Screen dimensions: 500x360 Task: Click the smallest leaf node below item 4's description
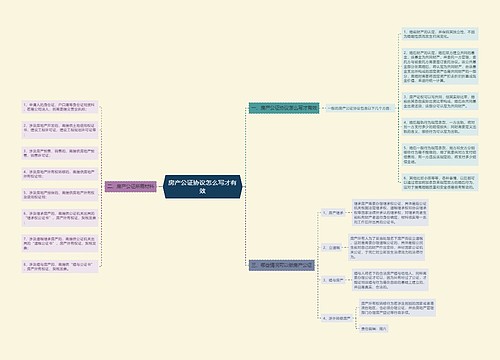click(374, 329)
